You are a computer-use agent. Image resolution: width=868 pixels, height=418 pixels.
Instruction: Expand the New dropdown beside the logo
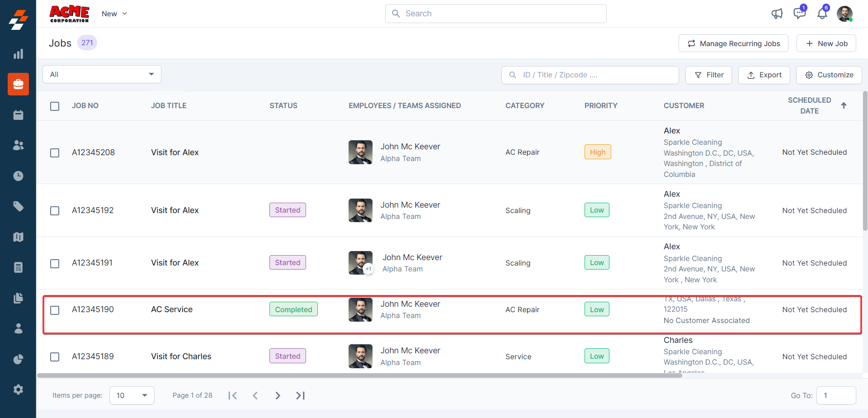[114, 14]
